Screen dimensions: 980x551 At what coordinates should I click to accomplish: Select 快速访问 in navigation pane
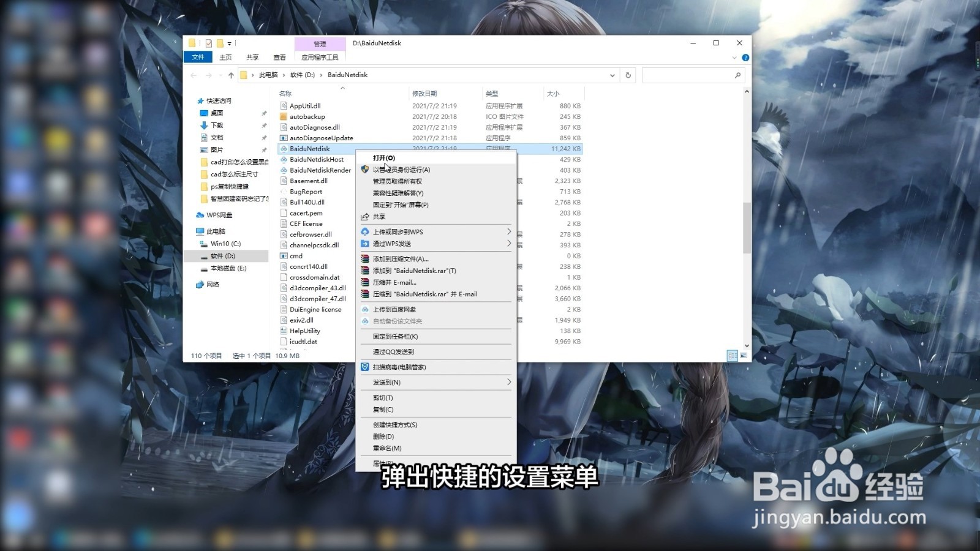pos(219,100)
